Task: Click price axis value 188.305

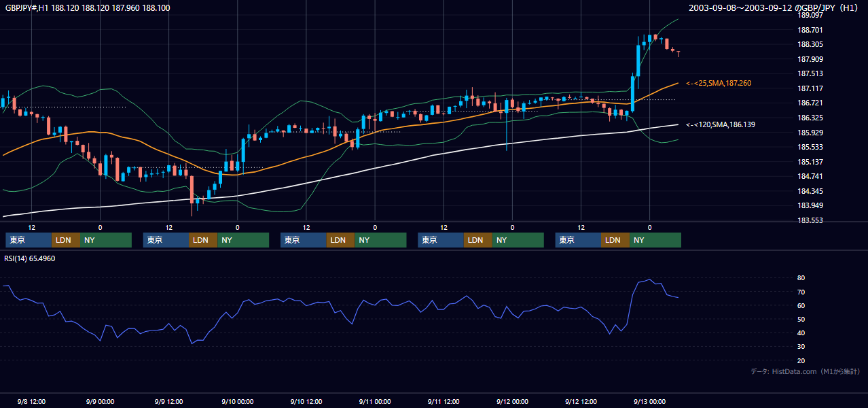Action: pyautogui.click(x=810, y=44)
